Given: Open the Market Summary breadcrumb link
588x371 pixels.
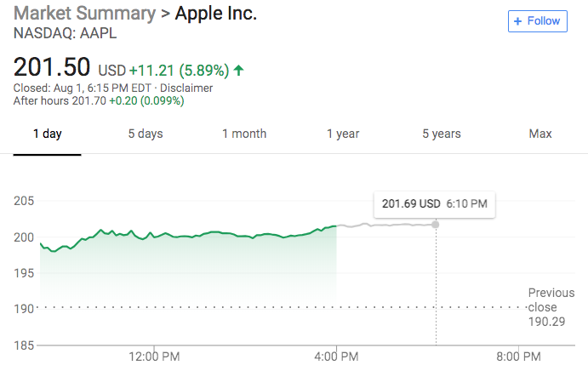Looking at the screenshot, I should coord(84,14).
